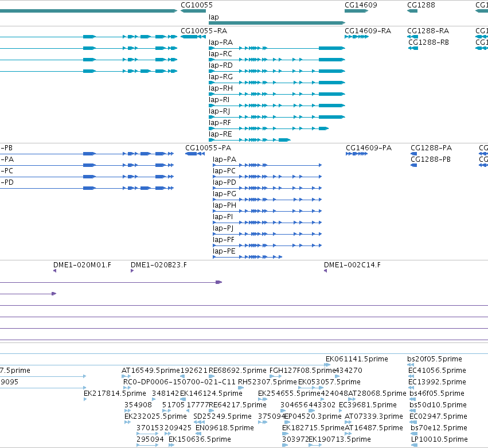This screenshot has width=488, height=448.
Task: Select the lap-PG protein label
Action: point(225,194)
